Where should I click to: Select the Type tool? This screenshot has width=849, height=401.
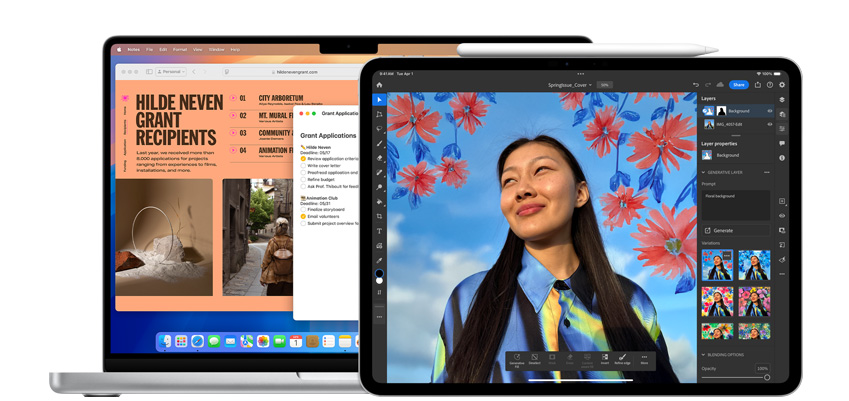click(x=379, y=231)
